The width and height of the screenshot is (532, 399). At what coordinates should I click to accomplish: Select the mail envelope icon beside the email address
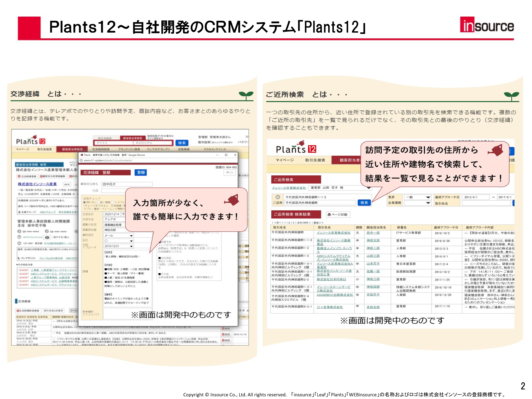[47, 237]
